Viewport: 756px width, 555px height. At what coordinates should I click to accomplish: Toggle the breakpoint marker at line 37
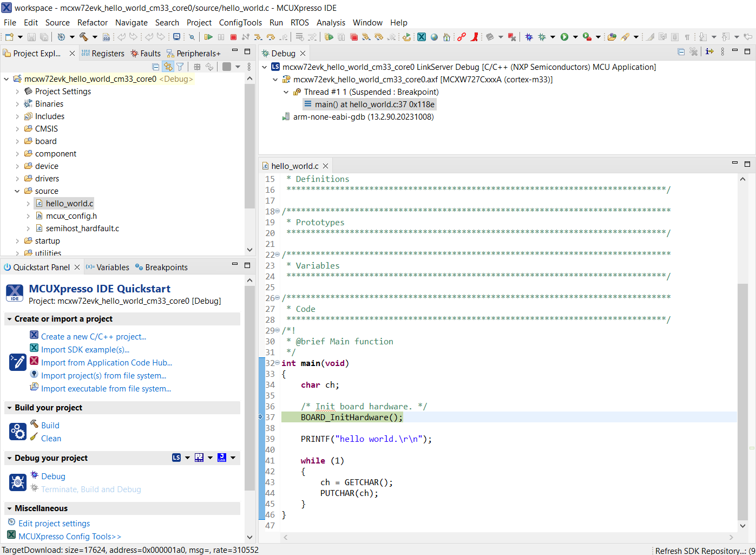tap(261, 417)
